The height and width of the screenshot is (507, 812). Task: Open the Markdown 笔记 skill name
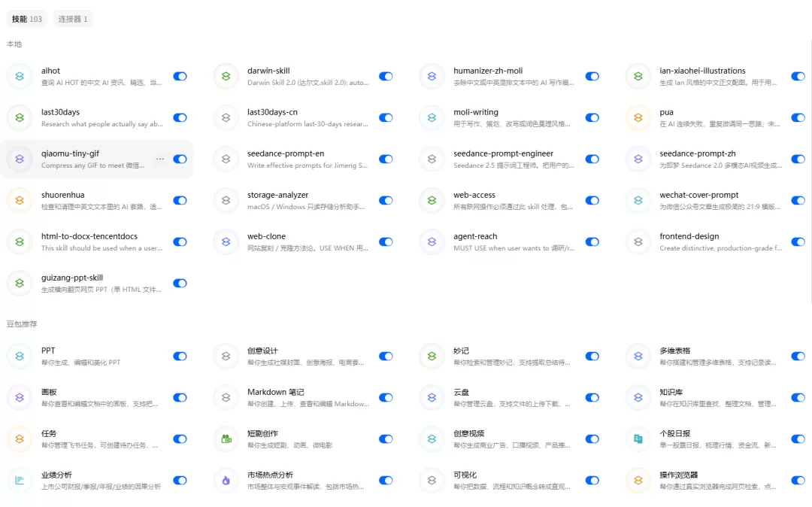click(x=275, y=392)
